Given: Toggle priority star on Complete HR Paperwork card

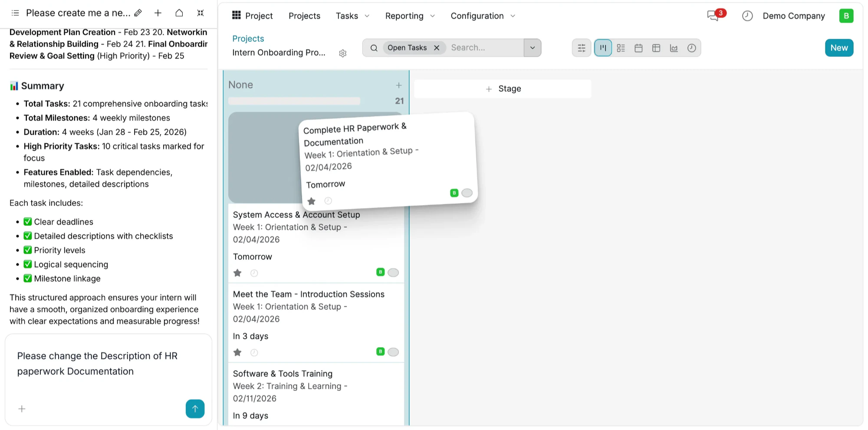Looking at the screenshot, I should click(311, 201).
